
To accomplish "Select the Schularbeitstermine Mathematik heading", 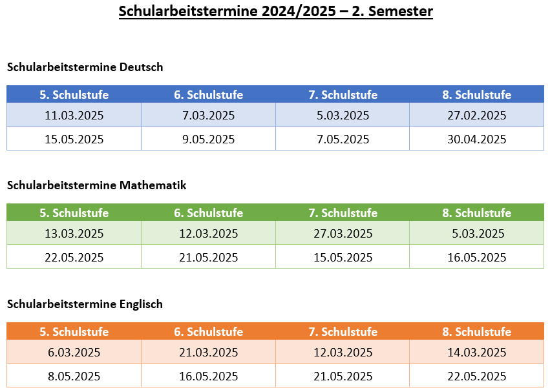I will click(96, 185).
